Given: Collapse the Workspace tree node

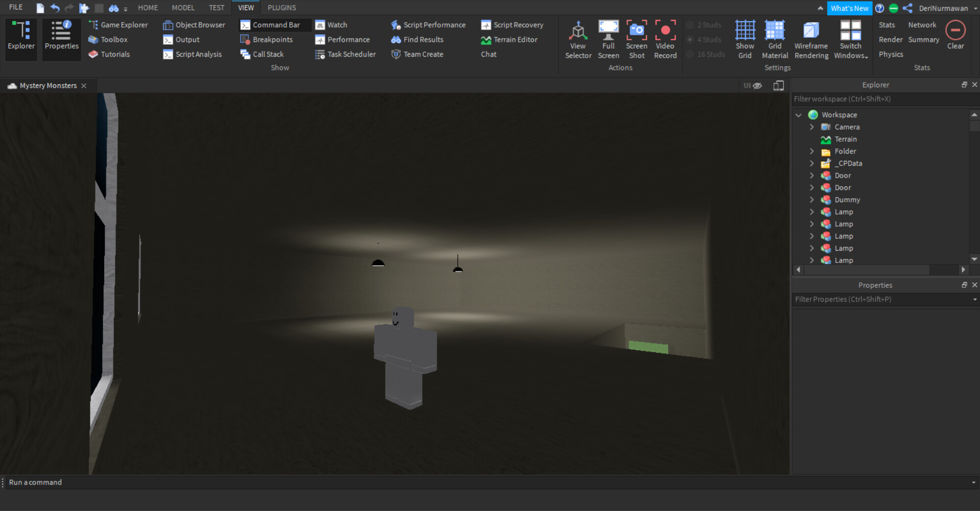Looking at the screenshot, I should pos(799,115).
